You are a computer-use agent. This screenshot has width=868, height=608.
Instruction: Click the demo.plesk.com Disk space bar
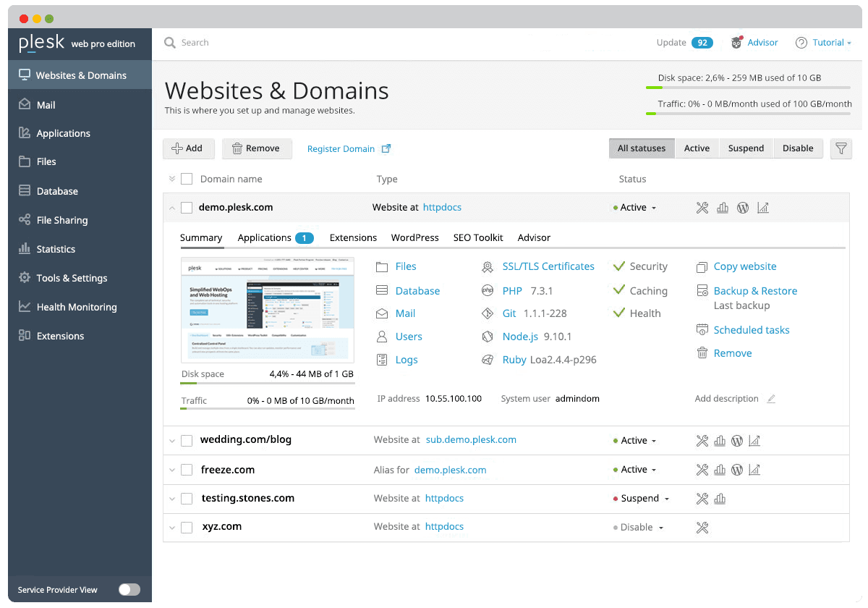268,383
